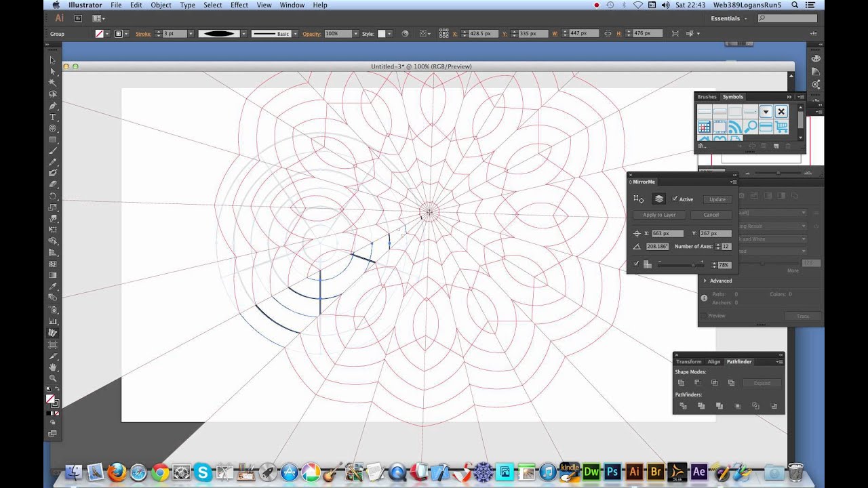The width and height of the screenshot is (868, 488).
Task: Click the Number of Axes field
Action: coord(727,246)
